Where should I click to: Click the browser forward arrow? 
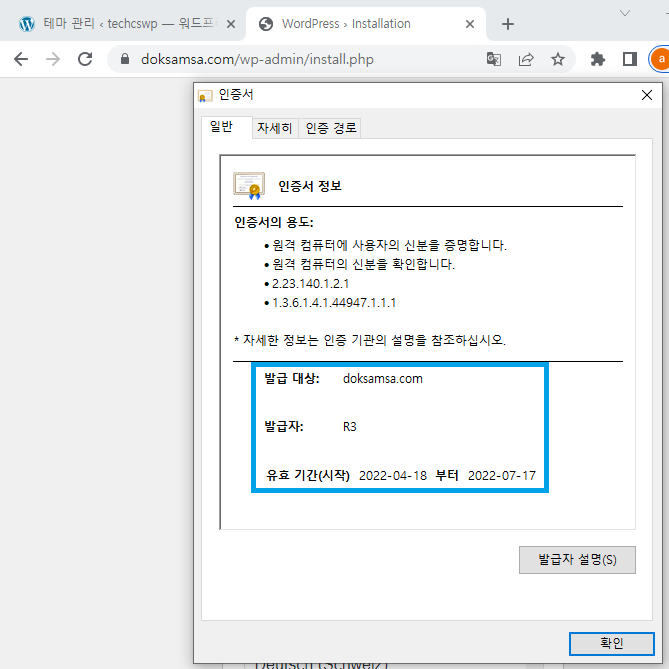click(53, 59)
